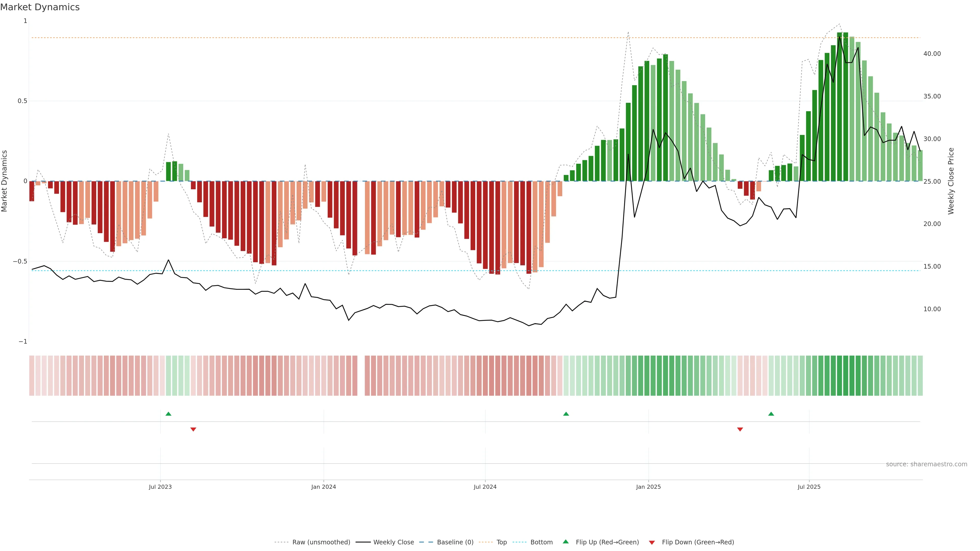This screenshot has width=980, height=551.
Task: Click the Jul 2023 axis label
Action: click(160, 487)
